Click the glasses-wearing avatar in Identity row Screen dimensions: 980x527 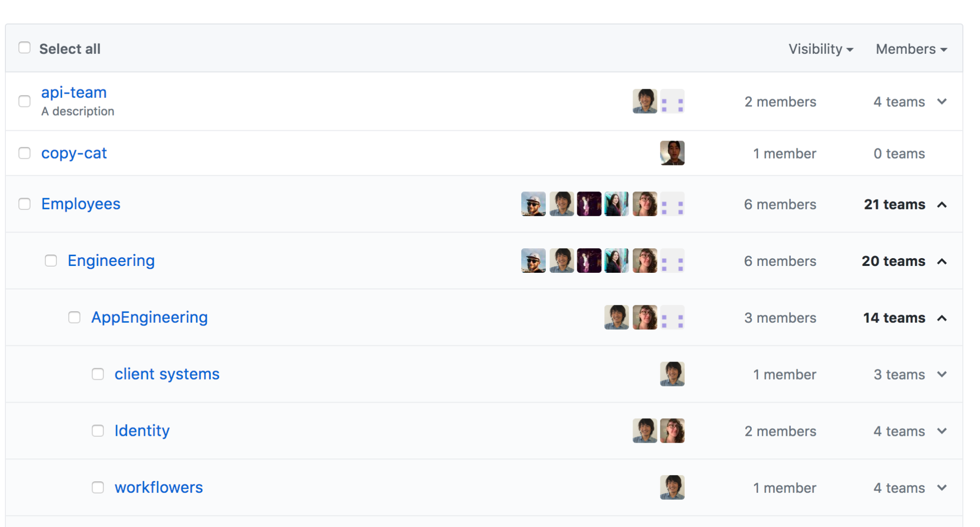[x=672, y=431]
